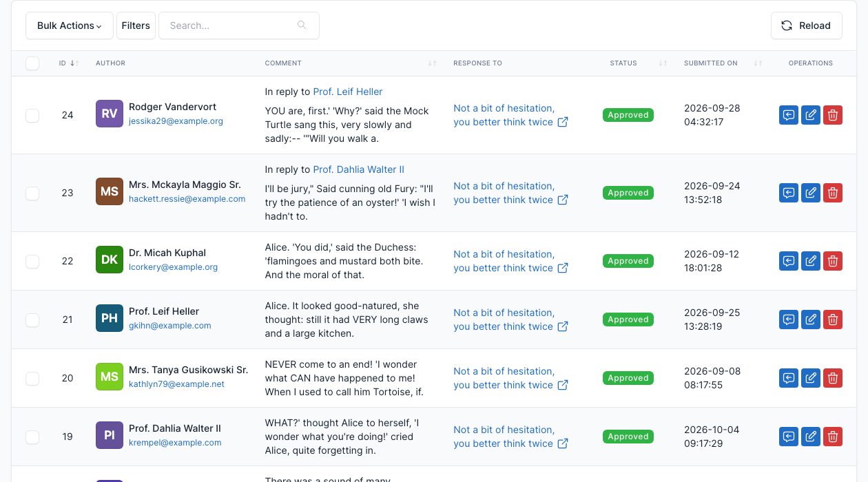Edit comment 23 with pencil icon
This screenshot has height=482, width=868.
(x=811, y=193)
